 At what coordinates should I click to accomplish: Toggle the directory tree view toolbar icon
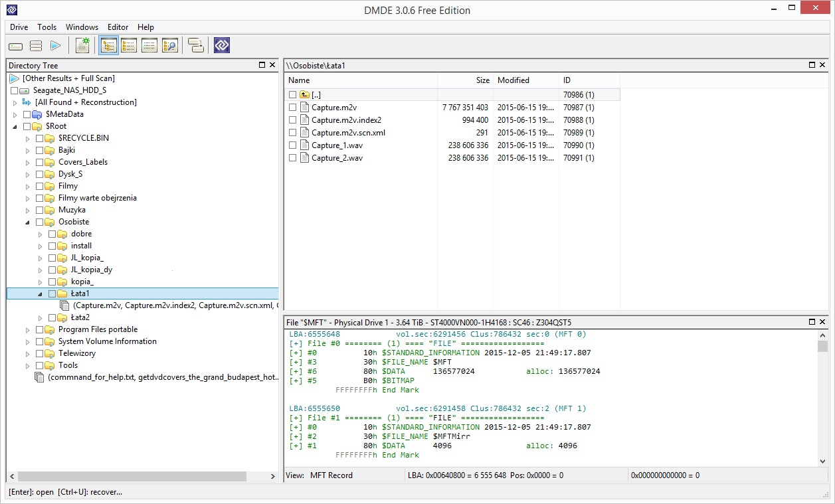tap(109, 46)
